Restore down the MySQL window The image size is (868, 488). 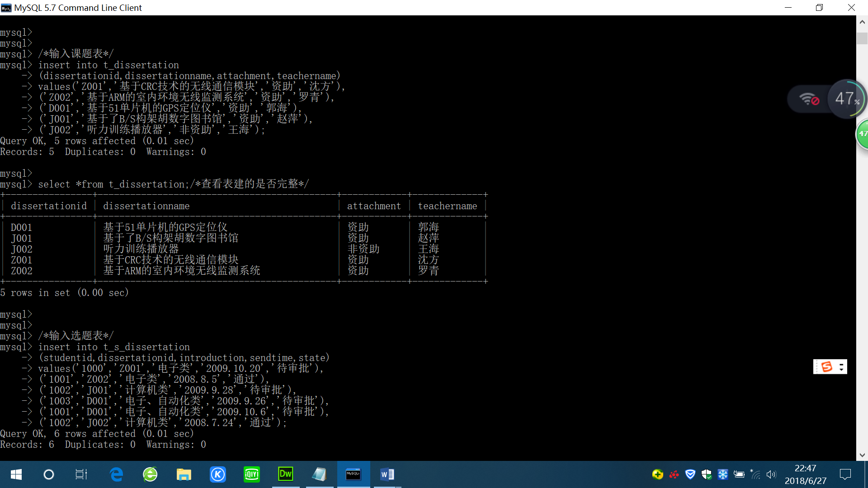pos(819,8)
